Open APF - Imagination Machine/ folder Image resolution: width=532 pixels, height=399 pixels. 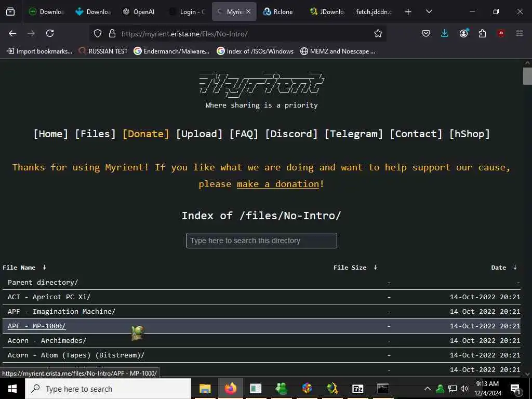(x=61, y=312)
